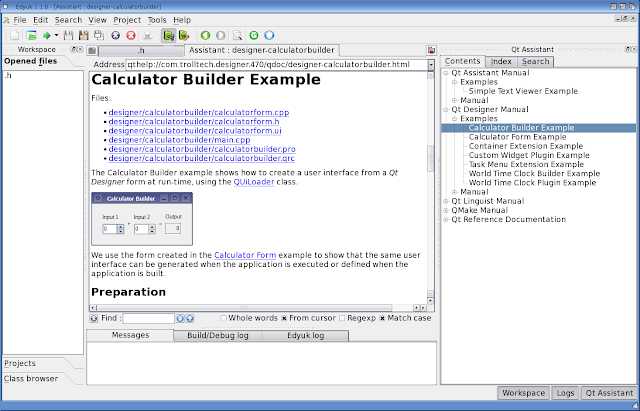Expand Qt Reference Documentation node
Viewport: 640px width, 411px height.
[446, 220]
